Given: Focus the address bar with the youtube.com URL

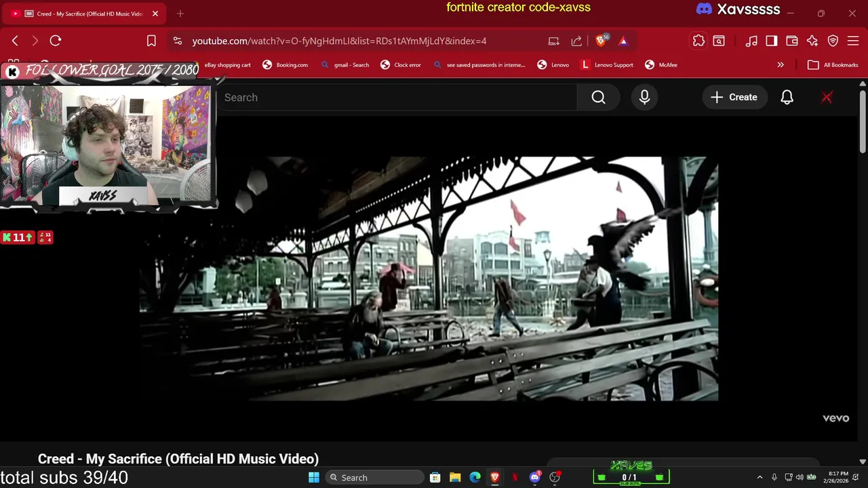Looking at the screenshot, I should 339,41.
